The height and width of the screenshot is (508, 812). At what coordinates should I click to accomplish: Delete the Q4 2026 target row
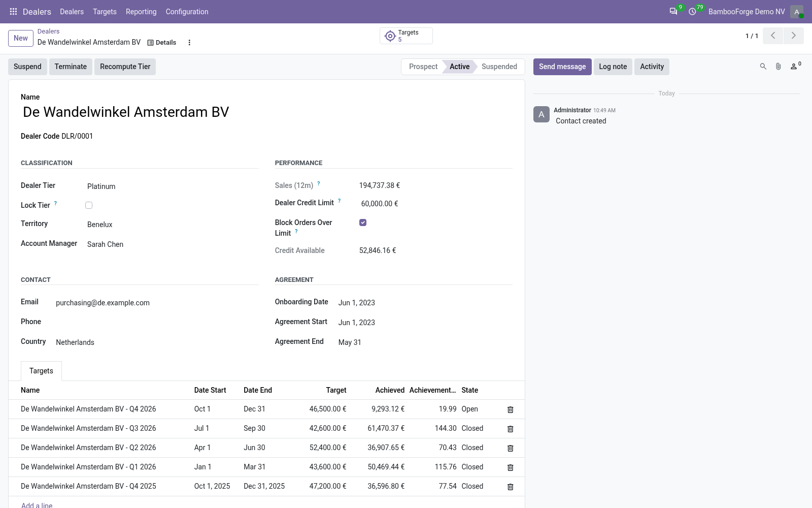[511, 409]
